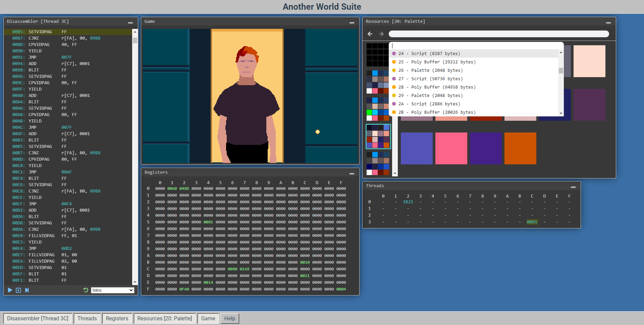Viewport: 644px width, 325px height.
Task: Click instruction 0094: ADD r[C7], 0001
Action: click(68, 64)
